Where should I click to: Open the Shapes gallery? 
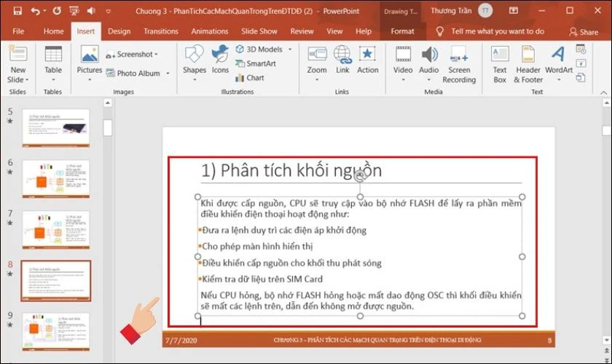coord(195,63)
